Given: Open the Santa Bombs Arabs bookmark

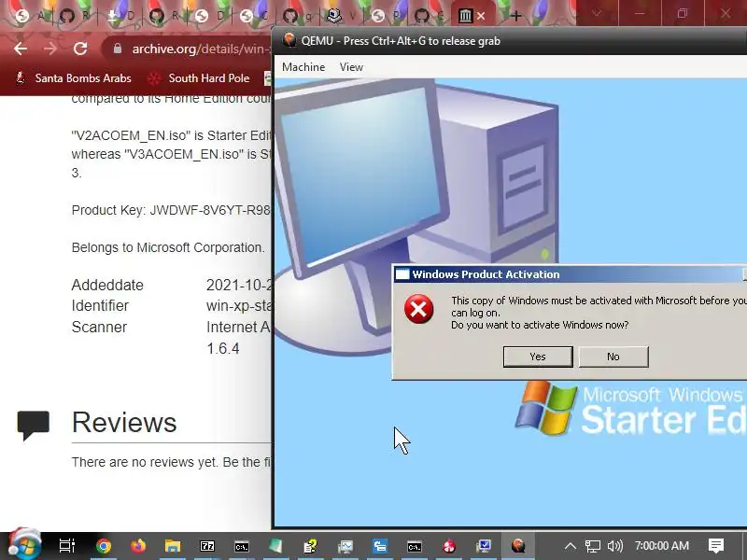Looking at the screenshot, I should tap(75, 78).
